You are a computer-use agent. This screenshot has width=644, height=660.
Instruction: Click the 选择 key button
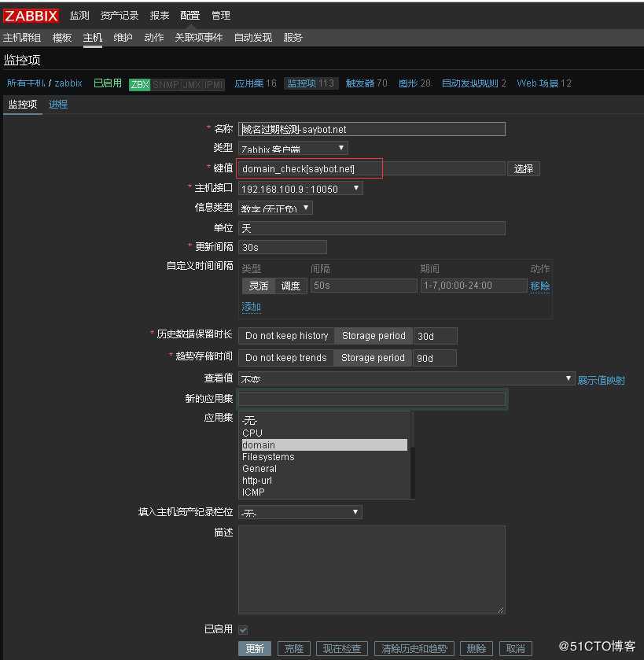(523, 169)
